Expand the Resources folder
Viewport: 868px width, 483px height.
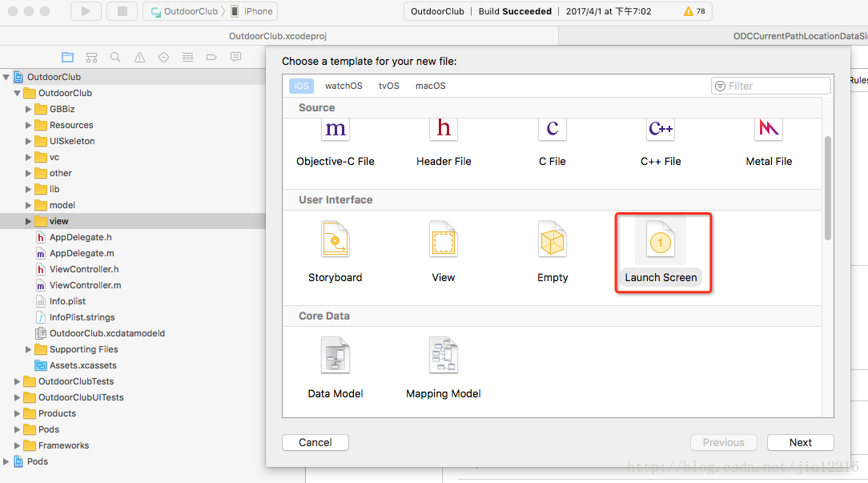click(x=28, y=125)
